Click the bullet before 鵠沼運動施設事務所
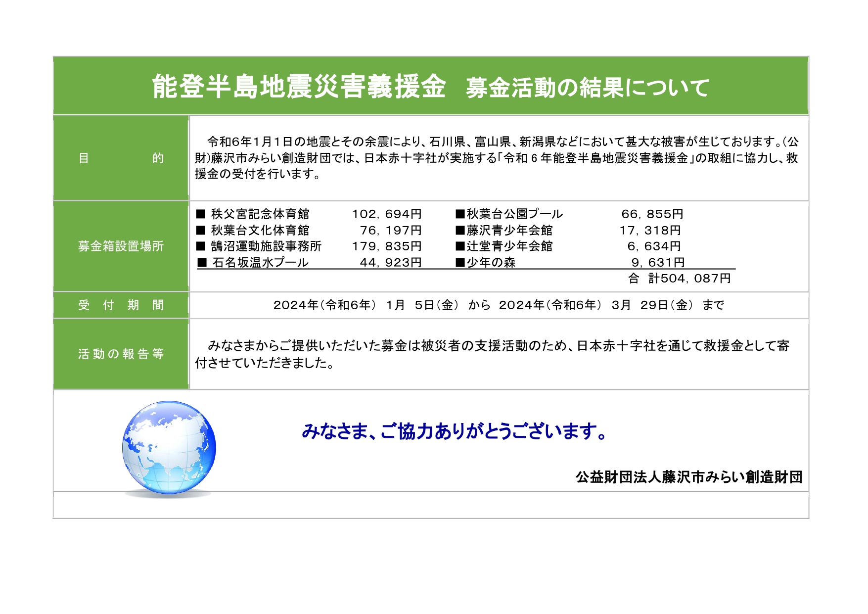 pyautogui.click(x=200, y=246)
